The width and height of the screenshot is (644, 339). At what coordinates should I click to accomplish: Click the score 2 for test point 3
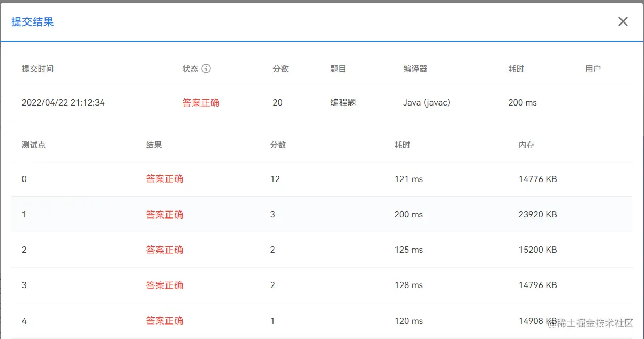(272, 285)
